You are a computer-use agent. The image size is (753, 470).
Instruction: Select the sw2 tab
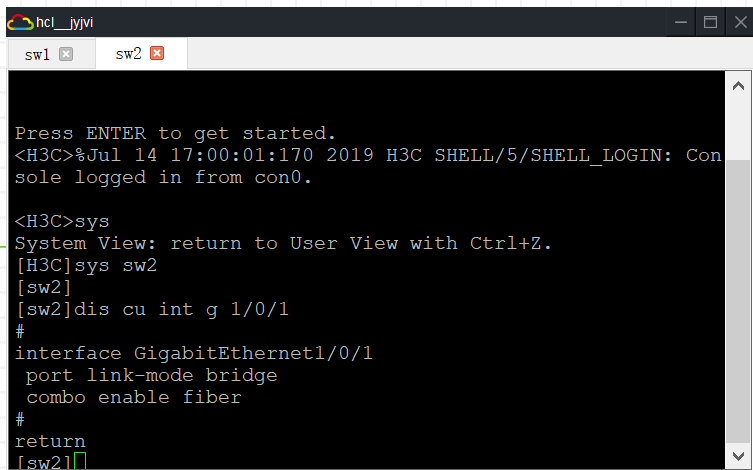click(x=128, y=54)
